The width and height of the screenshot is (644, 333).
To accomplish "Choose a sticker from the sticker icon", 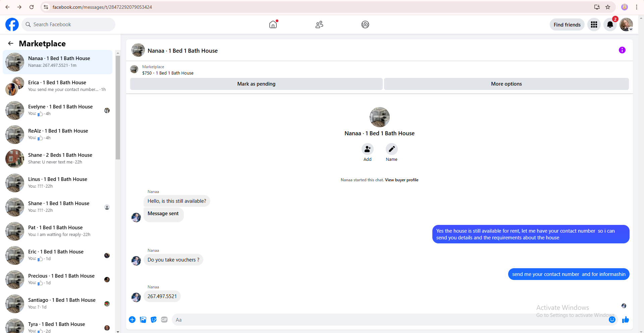I will click(x=154, y=320).
